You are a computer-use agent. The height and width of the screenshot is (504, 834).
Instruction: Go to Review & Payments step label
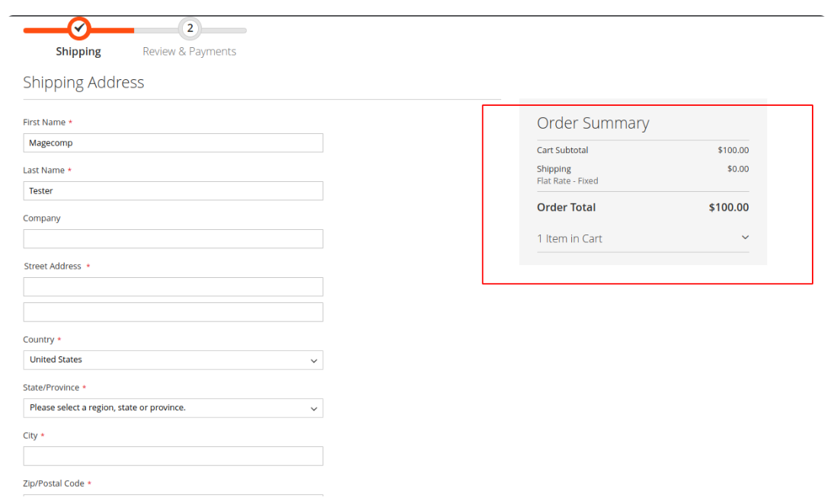[x=190, y=52]
